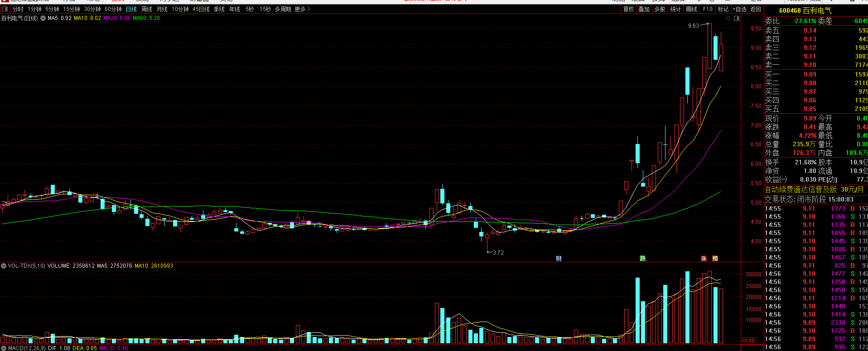Click the 自动续费通达信普及版 30元/月 link

pyautogui.click(x=814, y=189)
